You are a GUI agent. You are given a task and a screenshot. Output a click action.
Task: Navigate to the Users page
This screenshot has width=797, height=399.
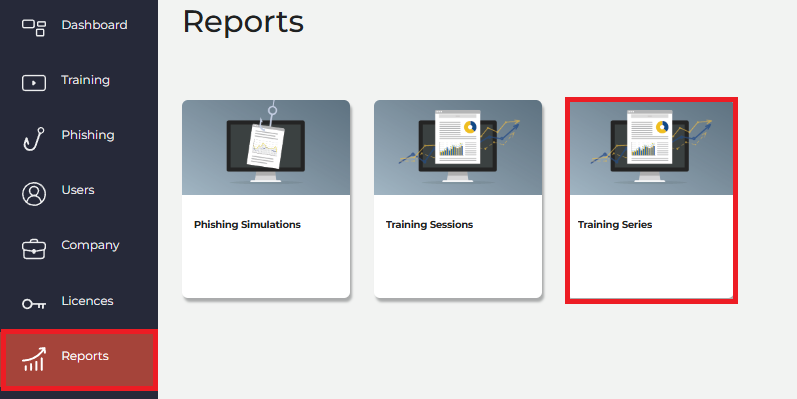79,190
